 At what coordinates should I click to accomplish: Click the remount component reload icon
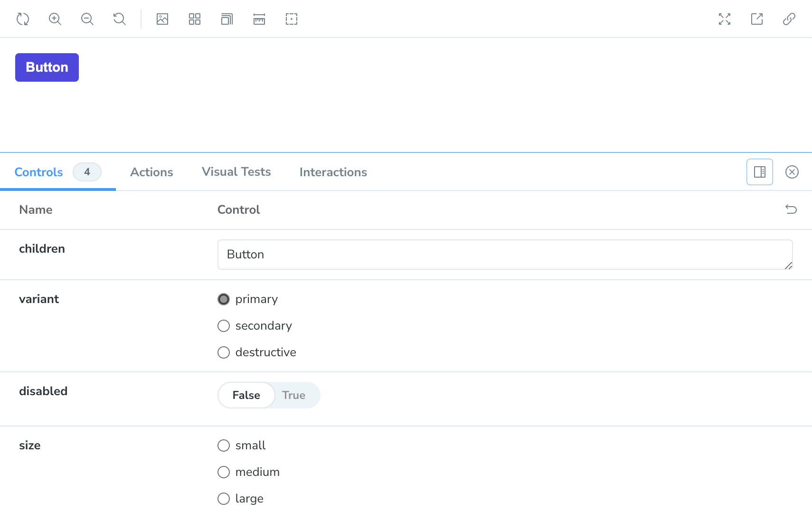pyautogui.click(x=23, y=19)
